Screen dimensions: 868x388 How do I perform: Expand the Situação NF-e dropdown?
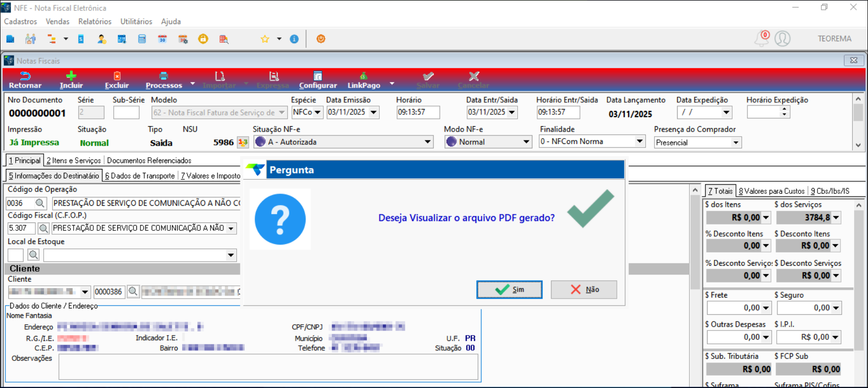click(x=427, y=142)
